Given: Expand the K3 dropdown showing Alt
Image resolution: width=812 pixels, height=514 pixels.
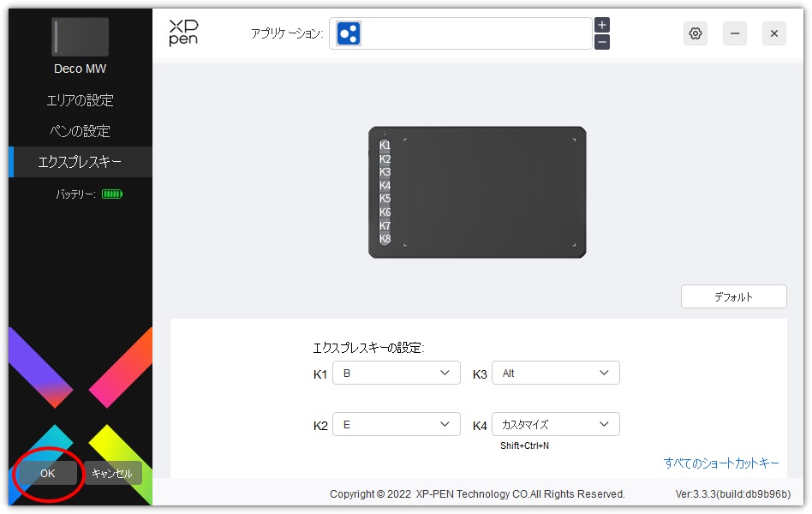Looking at the screenshot, I should [555, 374].
